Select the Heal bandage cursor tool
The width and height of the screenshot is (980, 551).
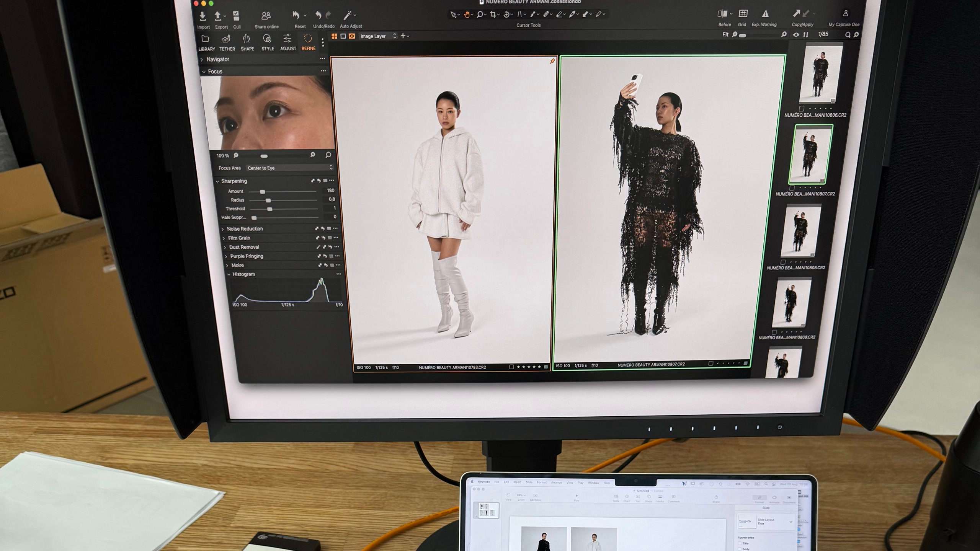coord(546,15)
